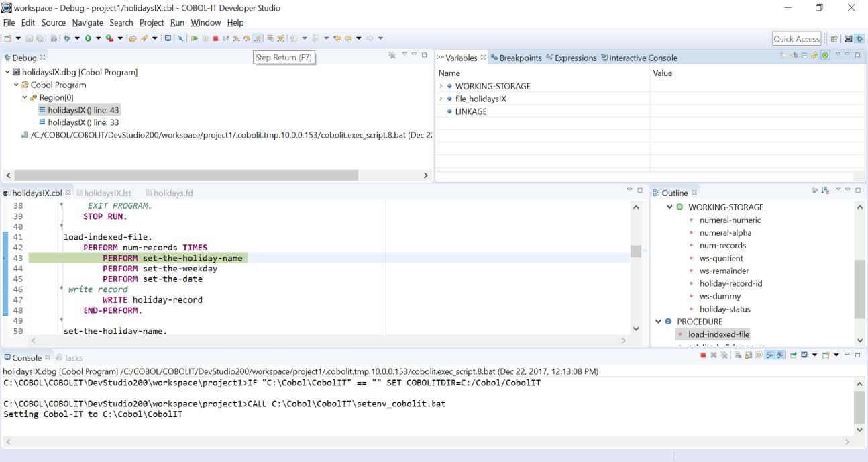Screen dimensions: 868x462
Task: Select stack frame holidaysIX line 33
Action: [x=83, y=122]
